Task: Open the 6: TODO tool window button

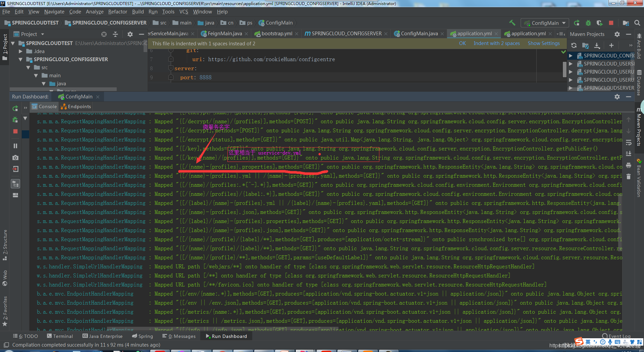Action: 25,336
